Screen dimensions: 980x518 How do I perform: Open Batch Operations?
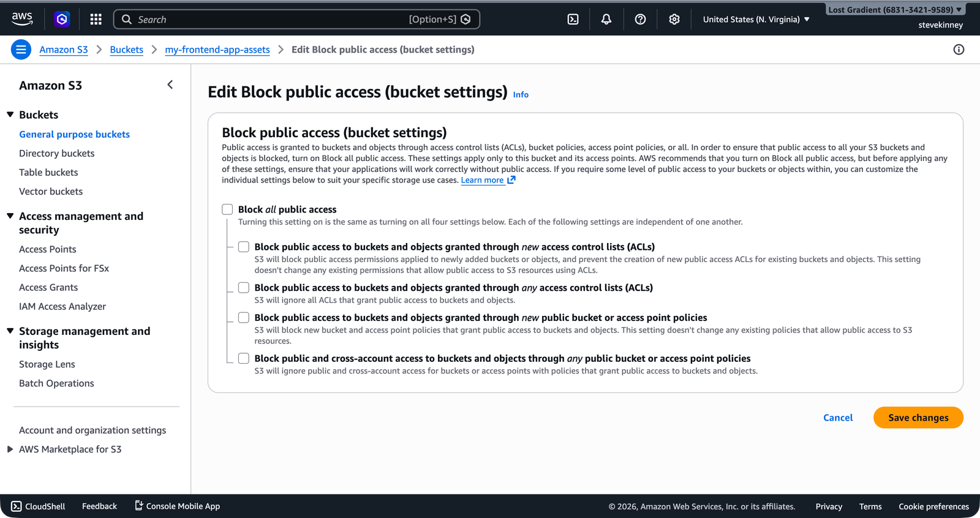(56, 383)
